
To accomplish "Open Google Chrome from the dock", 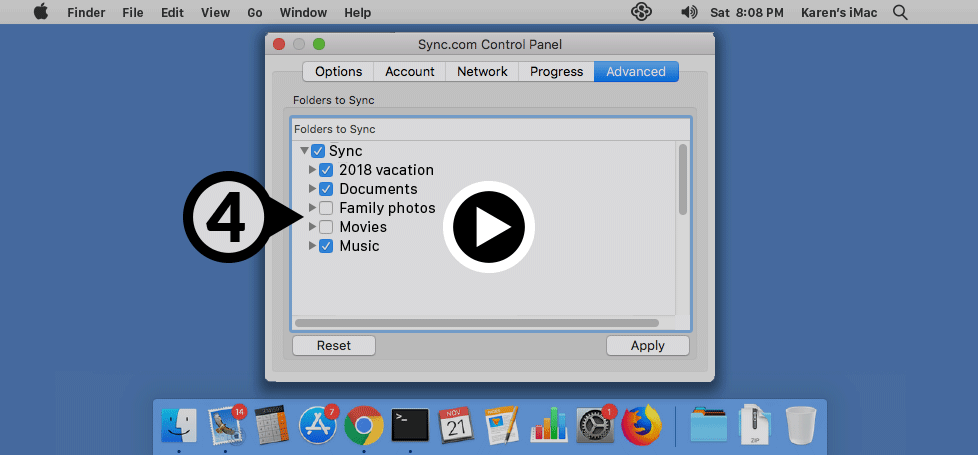I will tap(364, 426).
